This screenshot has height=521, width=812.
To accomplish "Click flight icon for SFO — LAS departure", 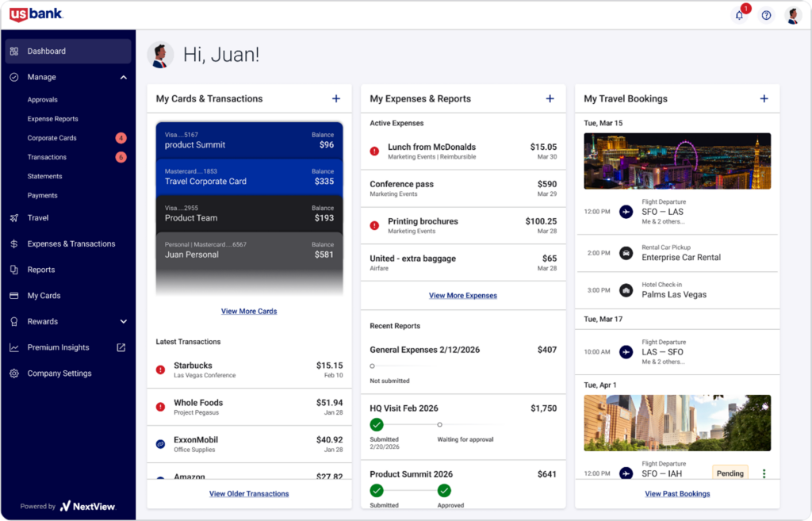I will pyautogui.click(x=626, y=212).
